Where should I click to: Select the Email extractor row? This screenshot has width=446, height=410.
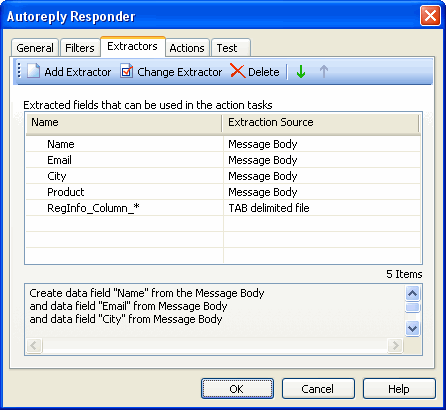(223, 160)
